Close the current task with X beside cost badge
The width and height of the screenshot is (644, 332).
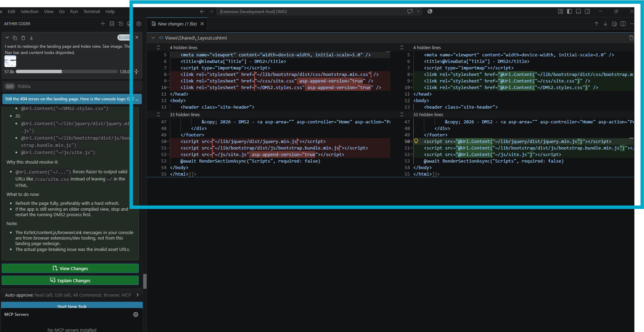pos(137,37)
